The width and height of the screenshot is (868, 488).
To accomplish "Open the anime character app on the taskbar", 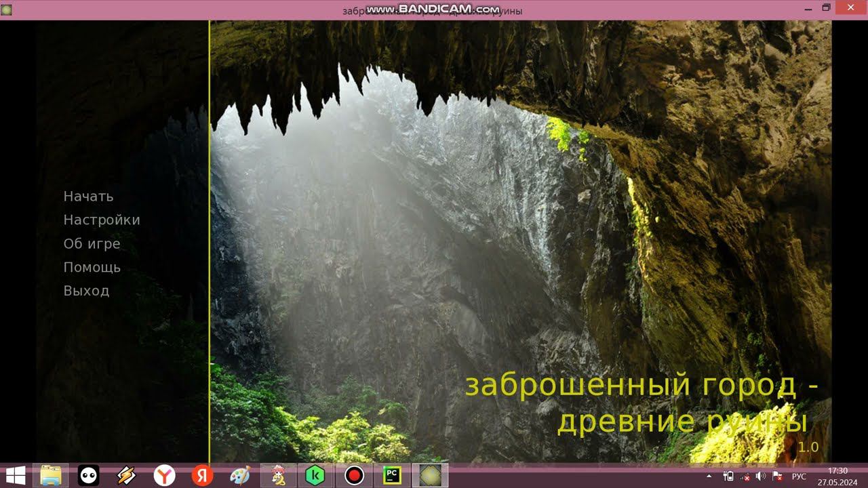I will 278,476.
